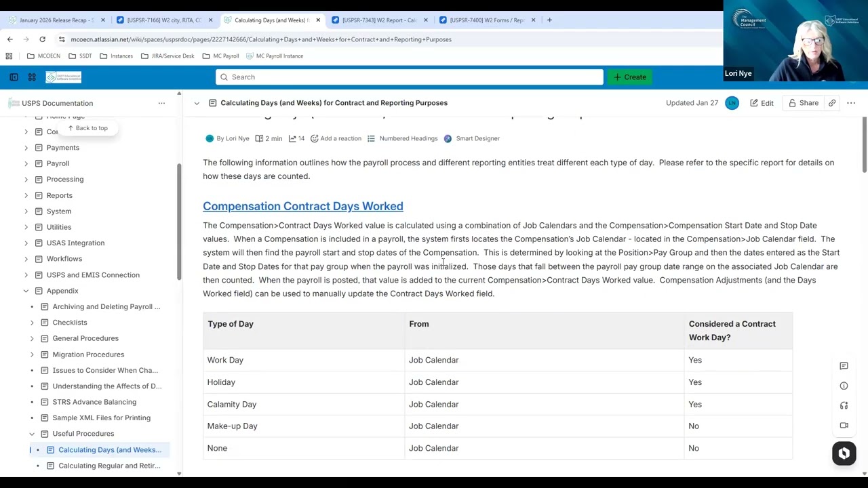The width and height of the screenshot is (868, 488).
Task: Switch to the USPSR-7343 W2 Report tab
Action: click(379, 20)
